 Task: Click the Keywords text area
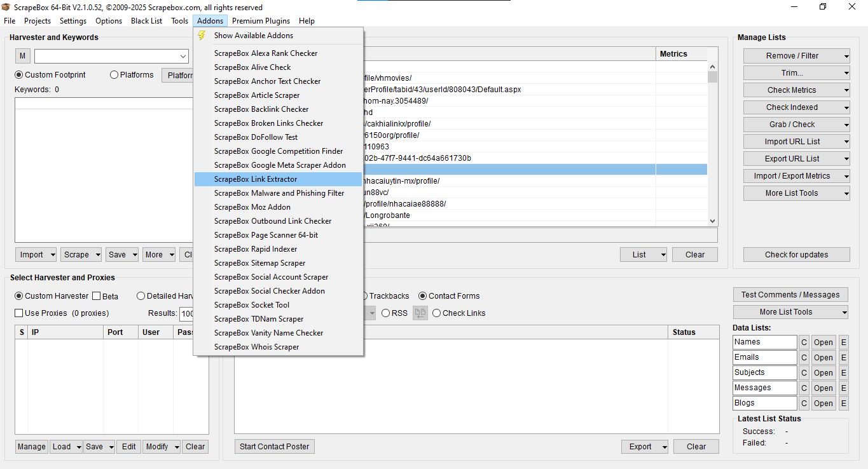point(104,170)
